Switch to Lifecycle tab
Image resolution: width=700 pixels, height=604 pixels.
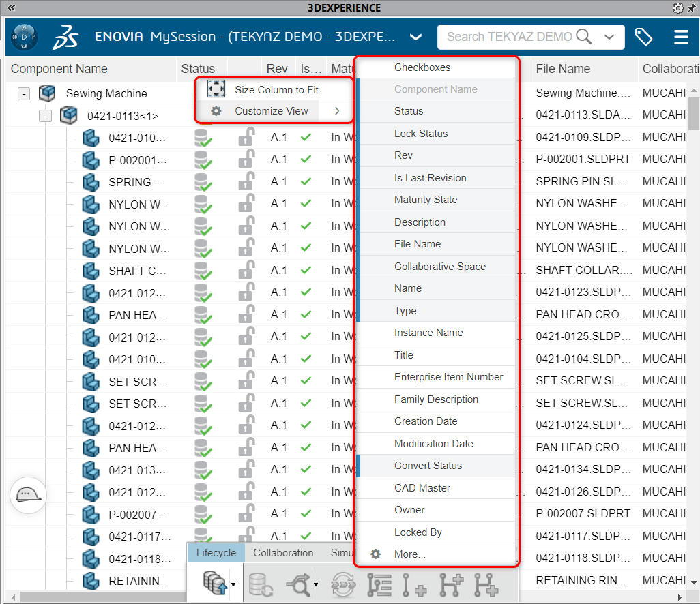216,553
